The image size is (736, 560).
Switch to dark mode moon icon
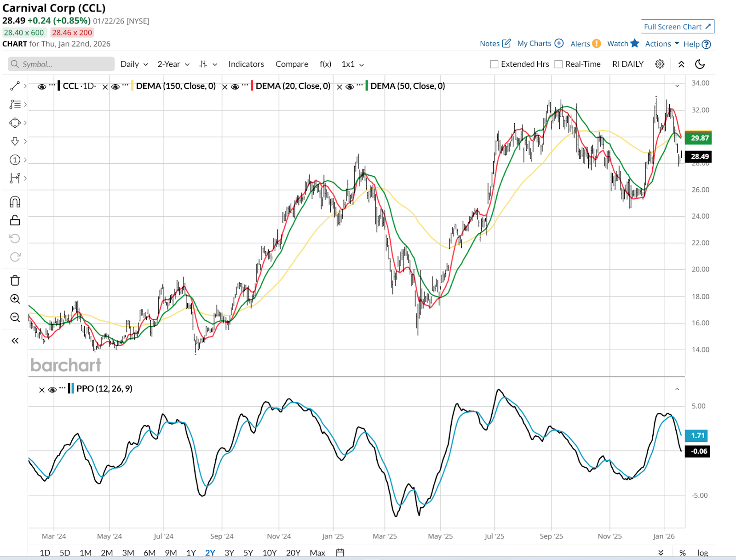tap(700, 64)
